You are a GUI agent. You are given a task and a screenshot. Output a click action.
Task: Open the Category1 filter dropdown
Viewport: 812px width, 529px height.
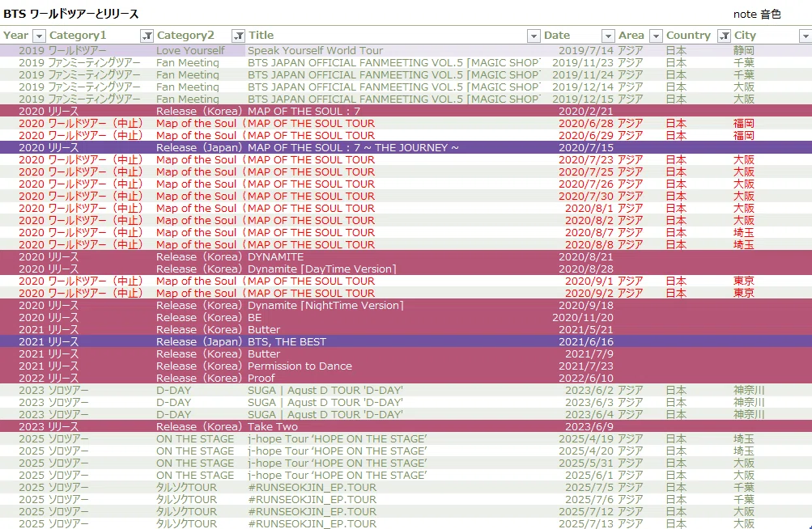(x=147, y=36)
